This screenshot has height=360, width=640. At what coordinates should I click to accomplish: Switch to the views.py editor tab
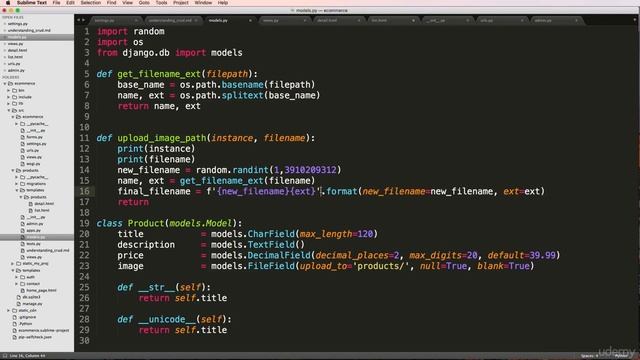284,20
